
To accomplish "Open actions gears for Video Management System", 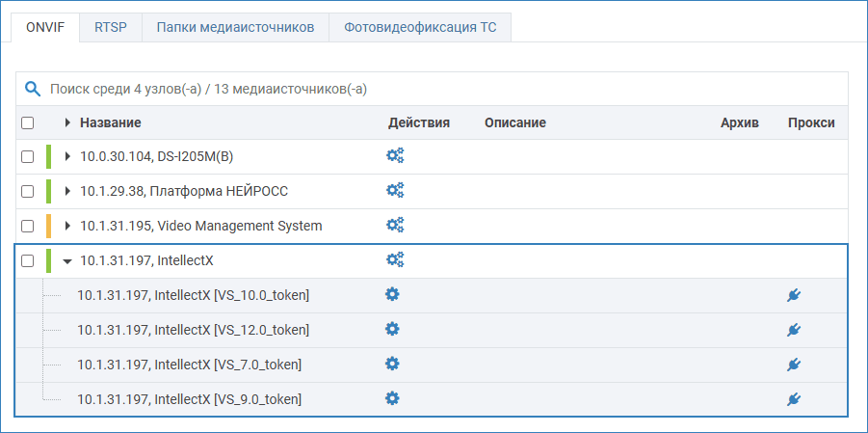I will point(395,225).
